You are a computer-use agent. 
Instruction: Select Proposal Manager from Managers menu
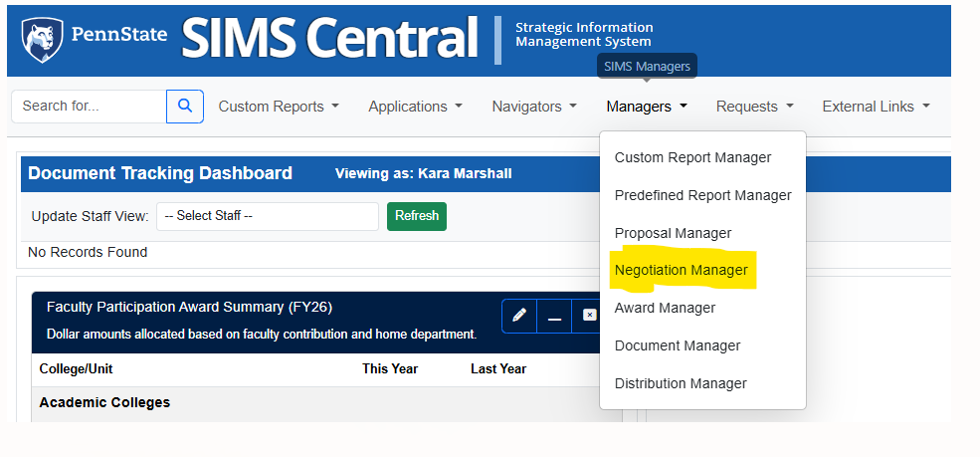click(673, 233)
